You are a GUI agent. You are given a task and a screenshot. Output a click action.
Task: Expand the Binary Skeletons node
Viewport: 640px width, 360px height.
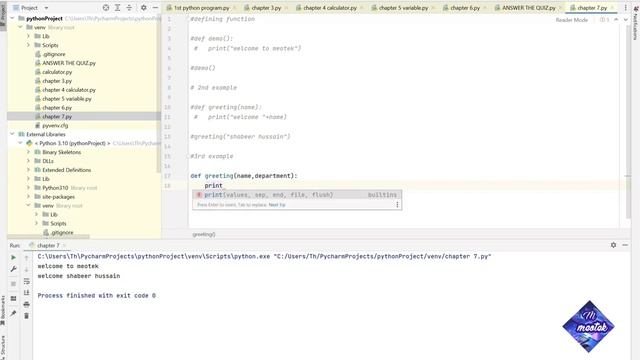click(x=29, y=152)
